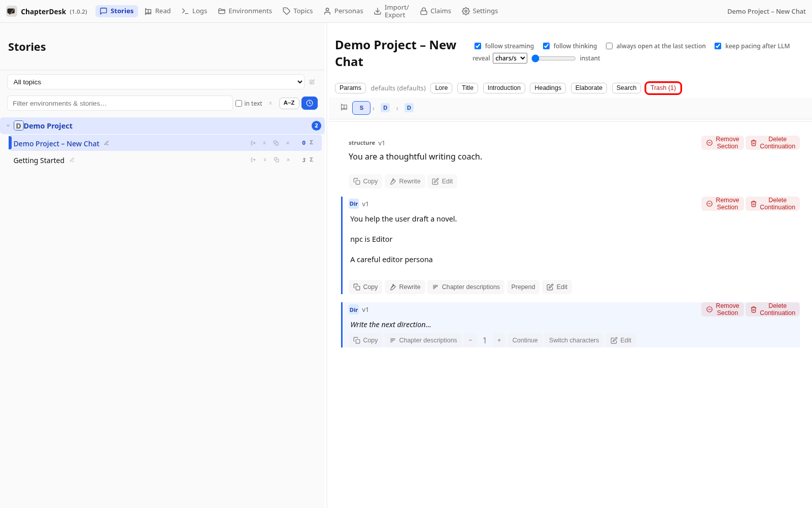Open the Settings tab
Image resolution: width=812 pixels, height=508 pixels.
[x=480, y=11]
